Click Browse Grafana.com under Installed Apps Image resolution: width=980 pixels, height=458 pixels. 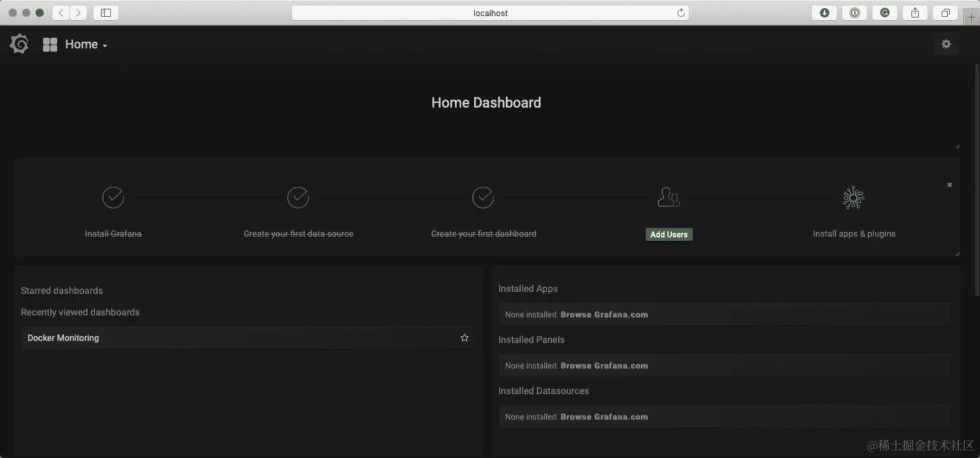(x=604, y=315)
